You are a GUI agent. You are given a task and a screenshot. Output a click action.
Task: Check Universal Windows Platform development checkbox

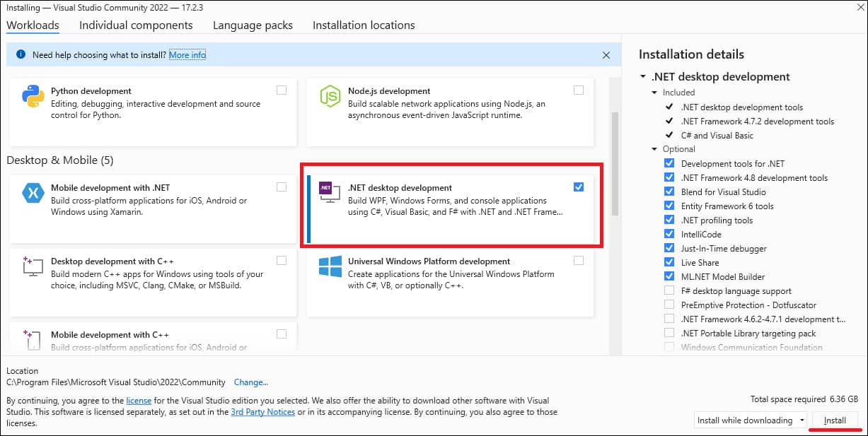pyautogui.click(x=579, y=260)
